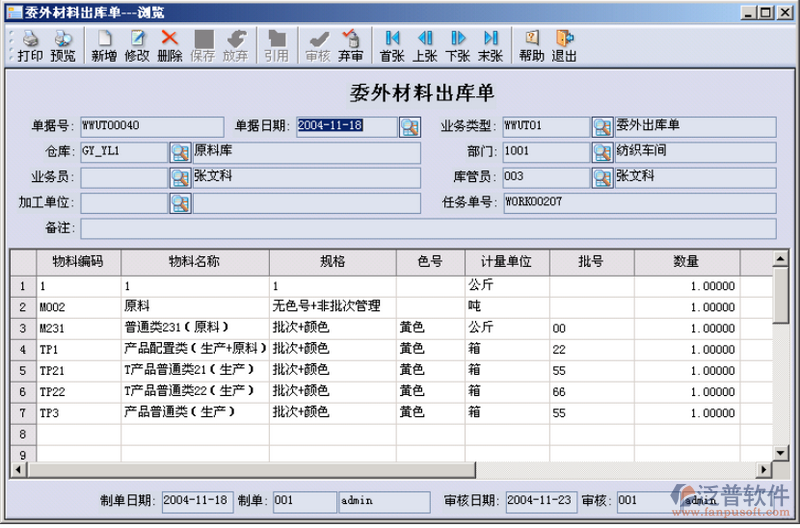Open 预览 print preview

click(63, 46)
